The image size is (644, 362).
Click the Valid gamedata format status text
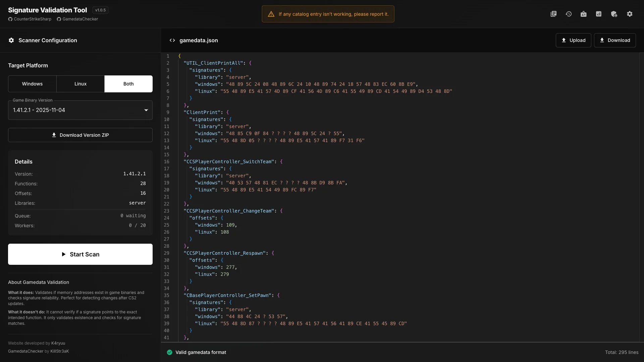click(201, 352)
